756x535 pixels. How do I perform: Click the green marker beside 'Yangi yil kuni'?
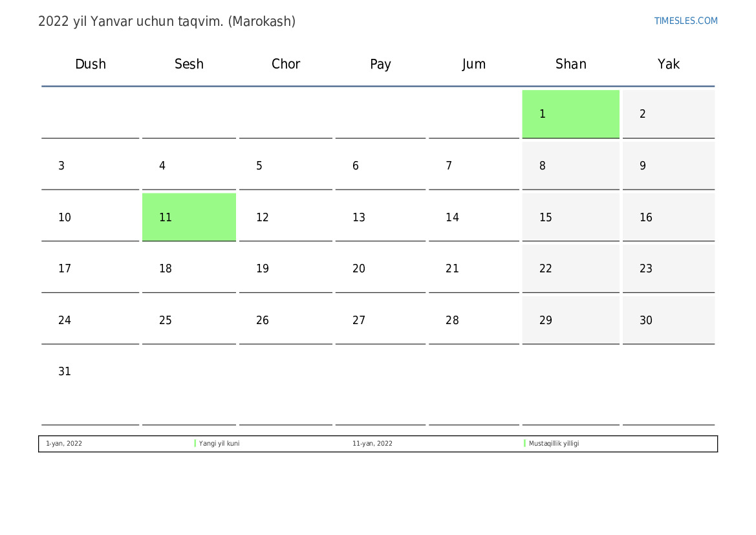(195, 443)
